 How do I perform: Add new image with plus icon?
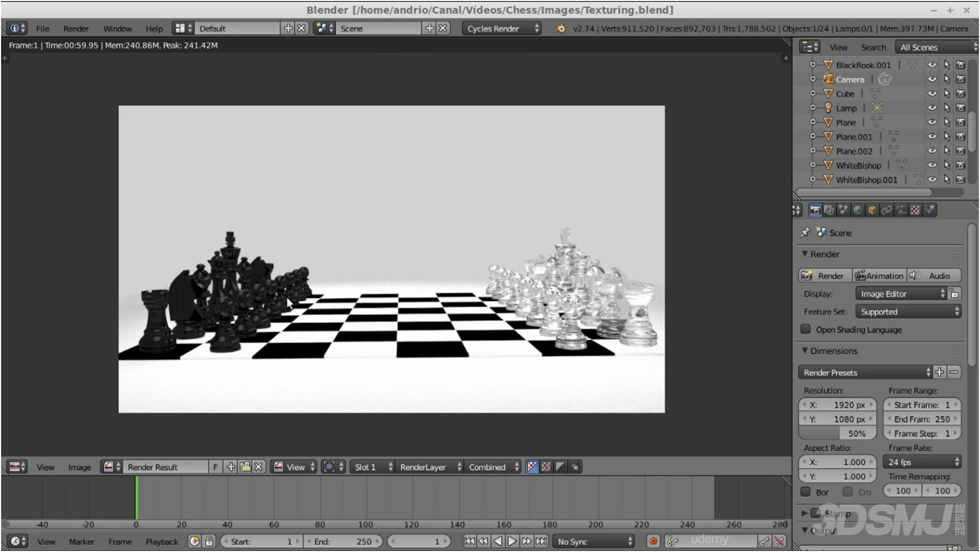coord(231,467)
